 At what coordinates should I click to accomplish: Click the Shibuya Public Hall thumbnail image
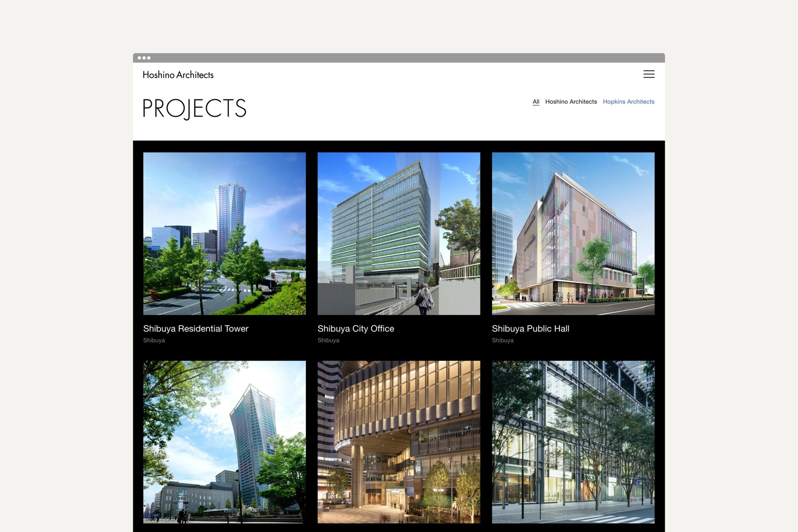click(573, 234)
